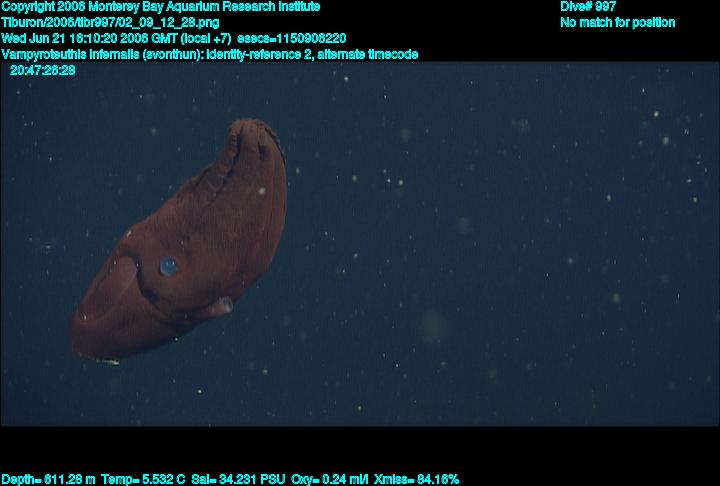The height and width of the screenshot is (486, 720).
Task: Click the esecs=1150906220 value
Action: pyautogui.click(x=292, y=38)
